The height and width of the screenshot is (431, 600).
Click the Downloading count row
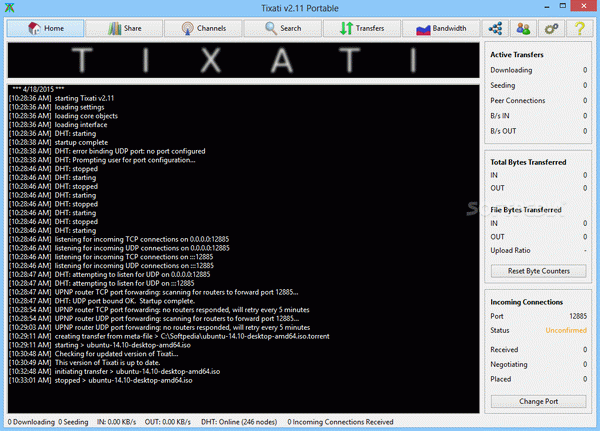[538, 70]
